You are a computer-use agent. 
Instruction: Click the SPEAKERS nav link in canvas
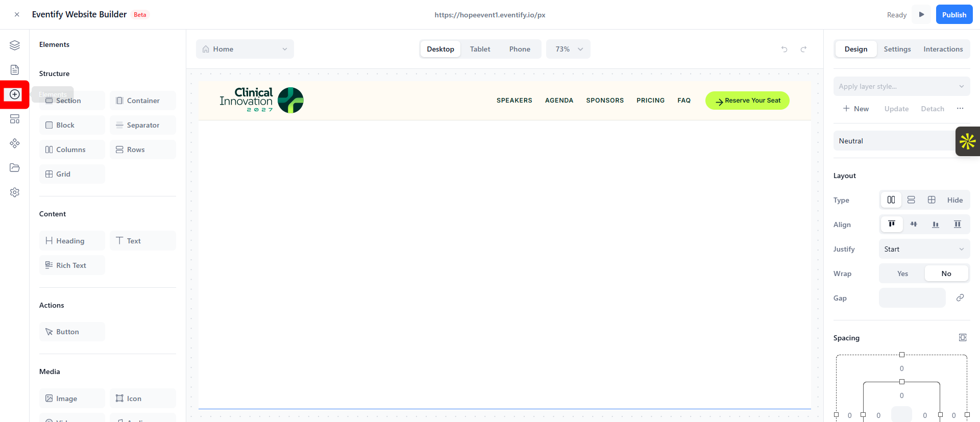point(514,101)
